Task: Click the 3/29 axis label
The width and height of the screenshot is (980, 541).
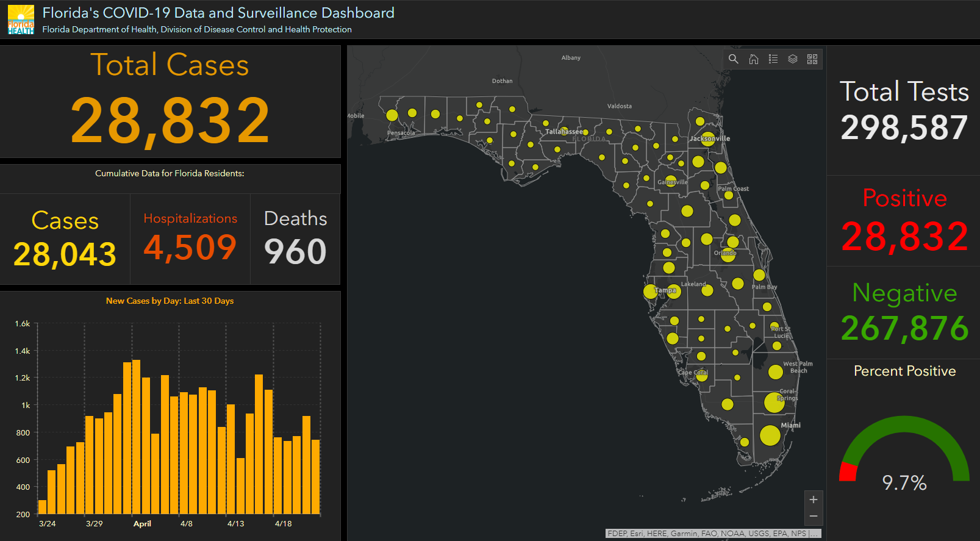Action: pyautogui.click(x=94, y=523)
